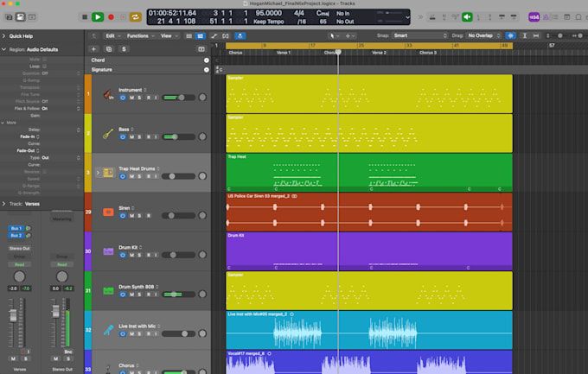
Task: Toggle power button on Siren track
Action: tap(123, 215)
